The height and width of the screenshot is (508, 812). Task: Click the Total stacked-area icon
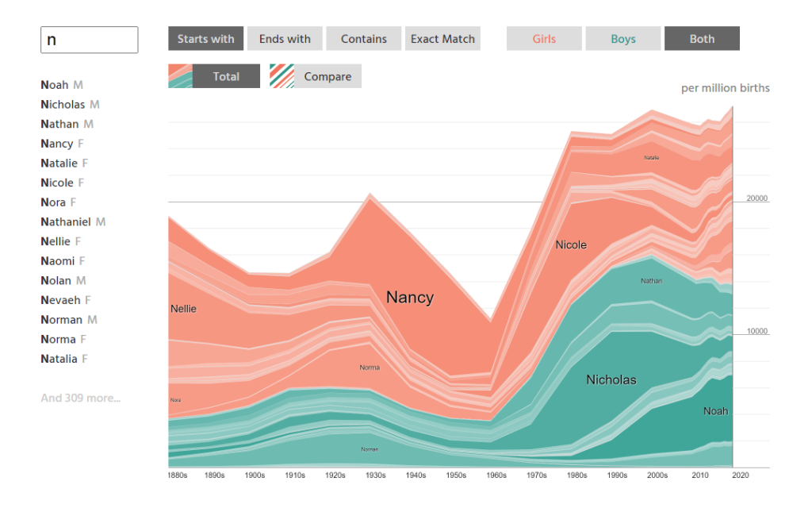[180, 76]
